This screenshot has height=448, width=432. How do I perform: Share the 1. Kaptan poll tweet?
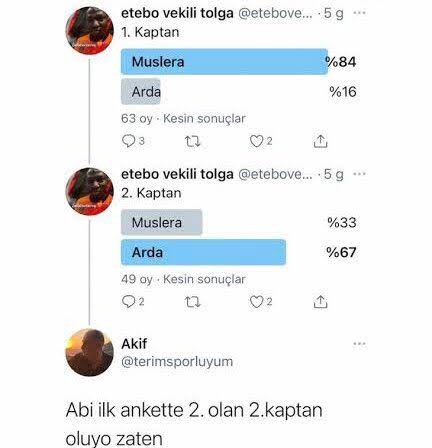point(320,141)
